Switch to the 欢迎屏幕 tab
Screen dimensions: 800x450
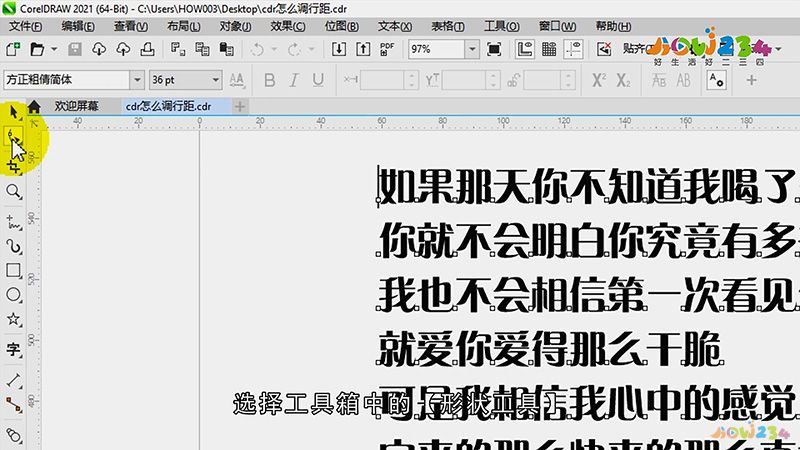point(77,106)
